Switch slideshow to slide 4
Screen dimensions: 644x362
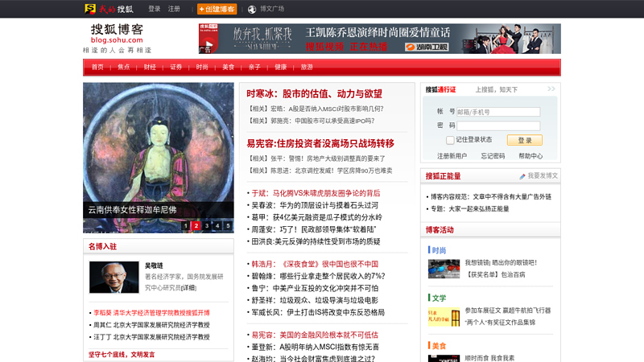pos(217,225)
